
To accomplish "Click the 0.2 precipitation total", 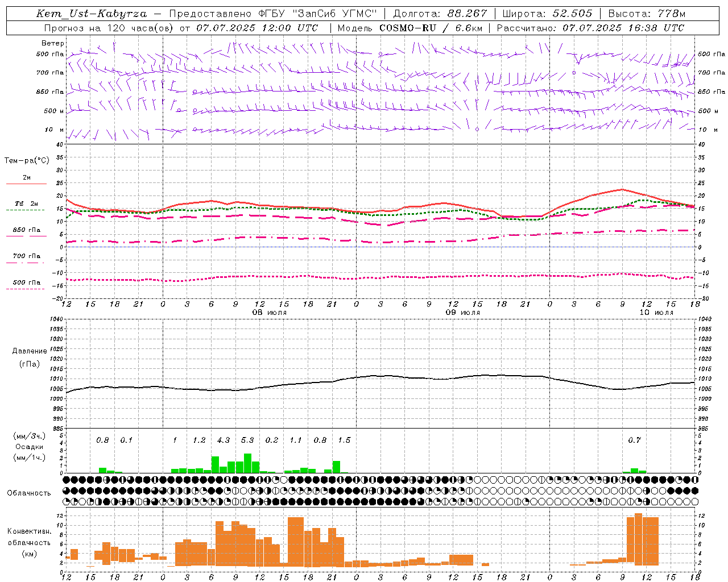I will tap(272, 440).
